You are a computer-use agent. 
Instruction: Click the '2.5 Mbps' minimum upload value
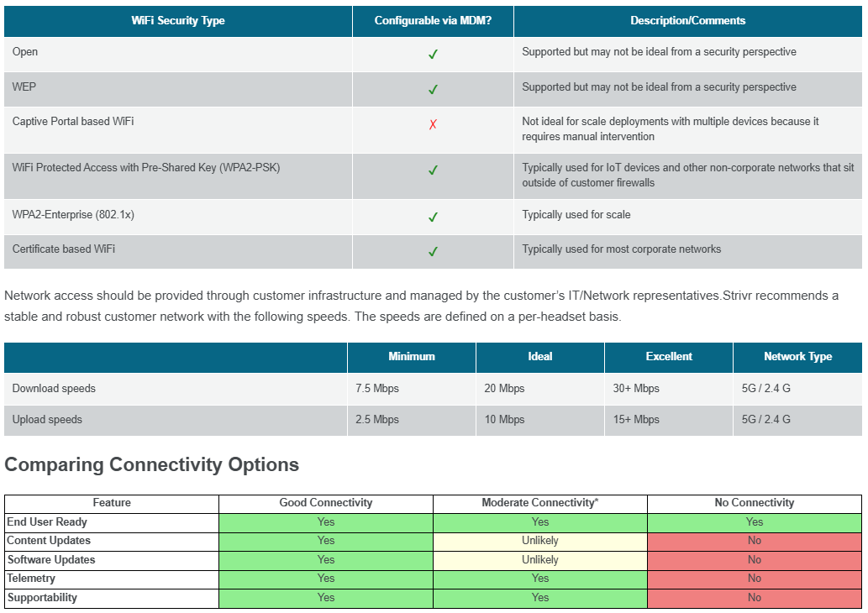coord(377,419)
